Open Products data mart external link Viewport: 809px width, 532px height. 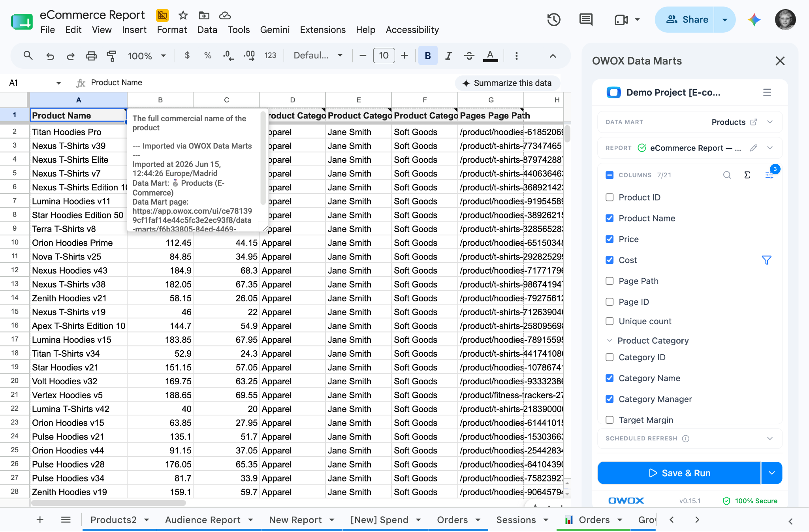pos(754,122)
